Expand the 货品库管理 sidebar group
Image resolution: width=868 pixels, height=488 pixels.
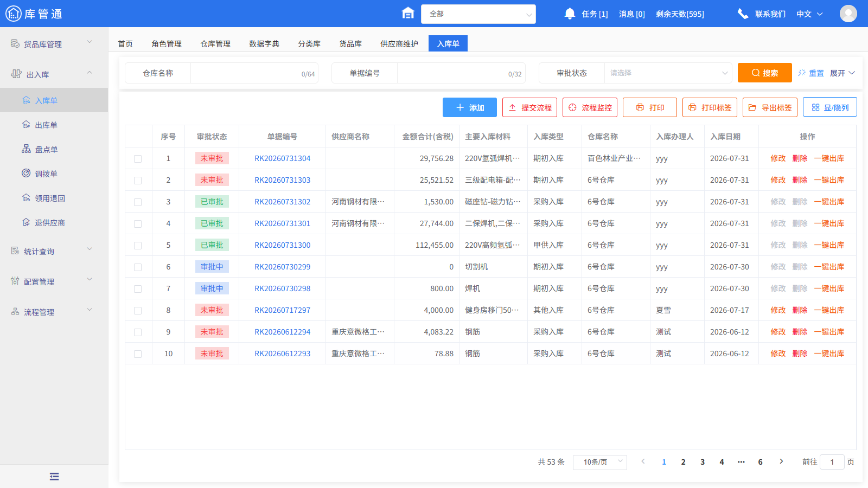pos(90,42)
